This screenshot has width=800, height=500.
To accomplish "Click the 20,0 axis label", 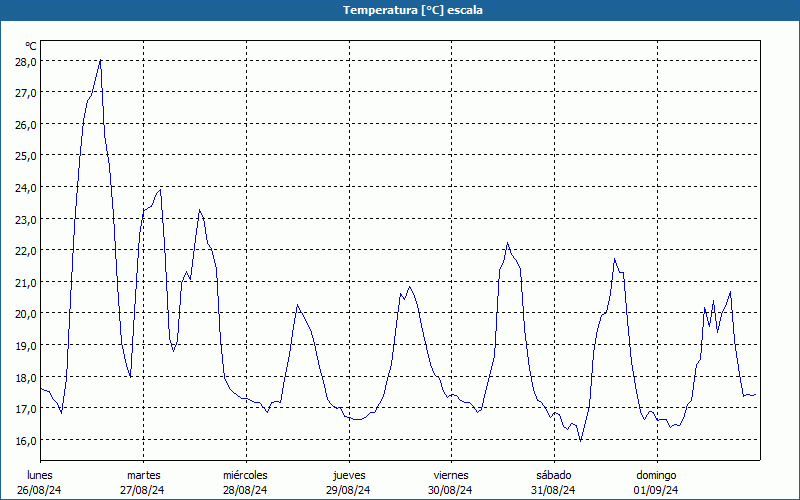I will (x=26, y=314).
